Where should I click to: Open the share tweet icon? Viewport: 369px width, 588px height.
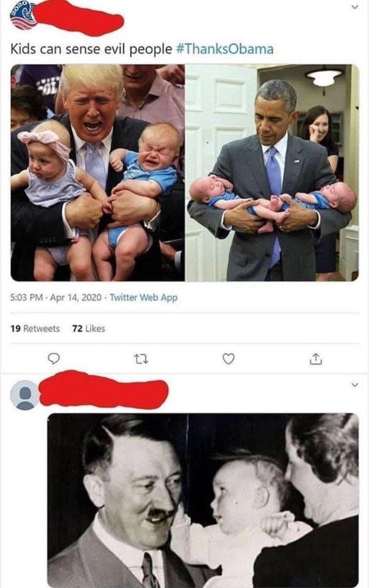coord(316,360)
